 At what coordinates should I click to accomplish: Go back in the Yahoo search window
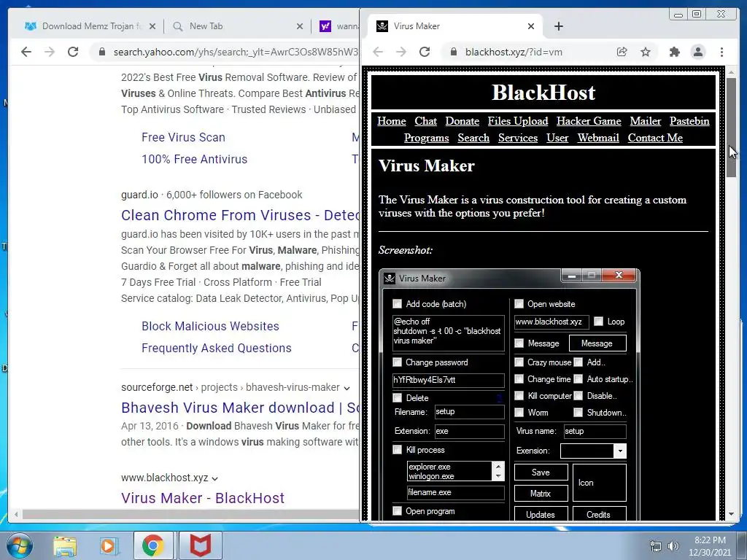(x=26, y=52)
